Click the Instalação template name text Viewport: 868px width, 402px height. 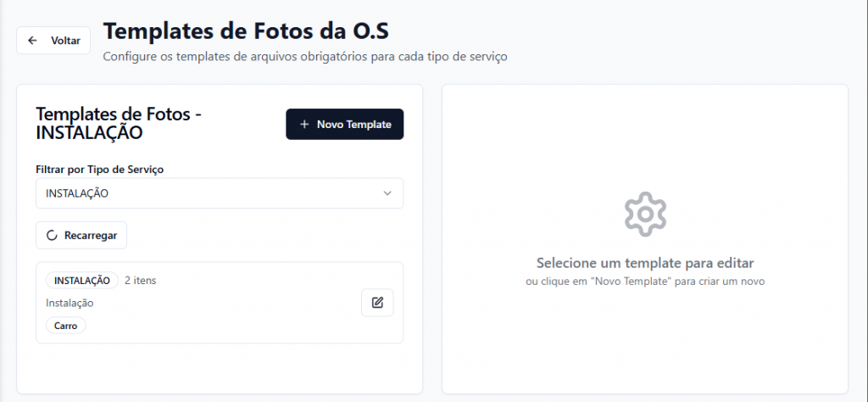[70, 303]
